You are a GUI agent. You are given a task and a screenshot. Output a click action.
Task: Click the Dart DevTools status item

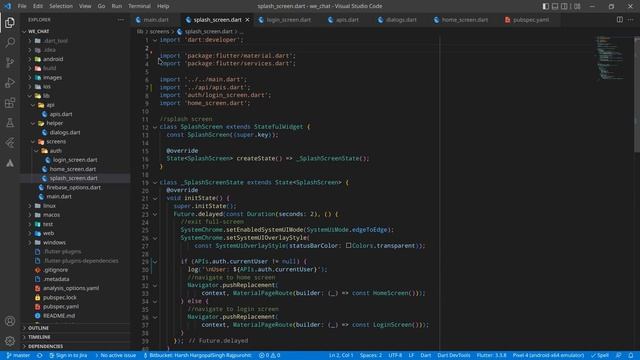(454, 356)
